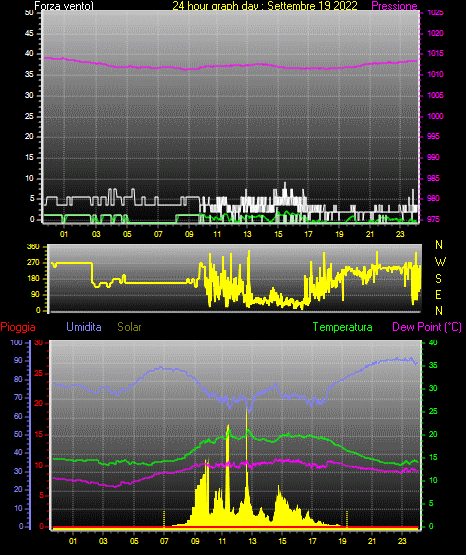Viewport: 466px width, 555px height.
Task: Click the 1000 pressure axis value
Action: click(435, 116)
